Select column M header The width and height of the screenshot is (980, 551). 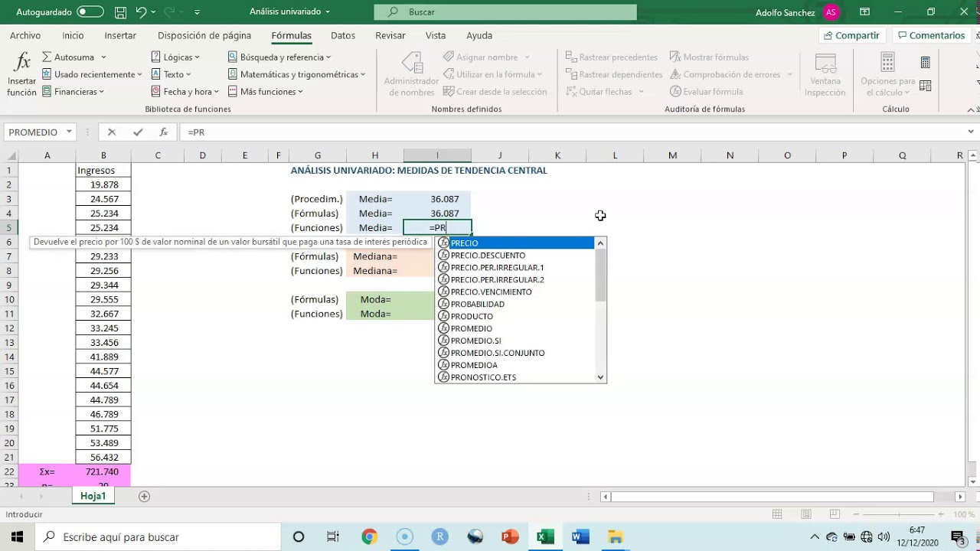pos(672,155)
